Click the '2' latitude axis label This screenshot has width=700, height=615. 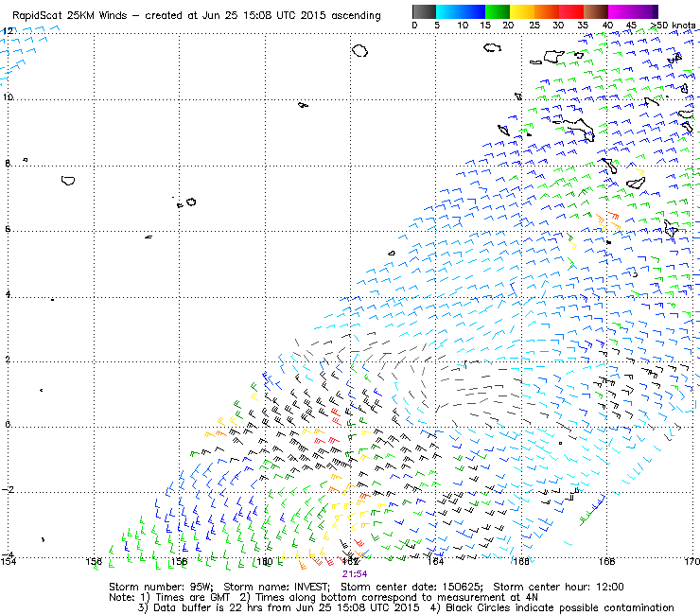[x=8, y=360]
